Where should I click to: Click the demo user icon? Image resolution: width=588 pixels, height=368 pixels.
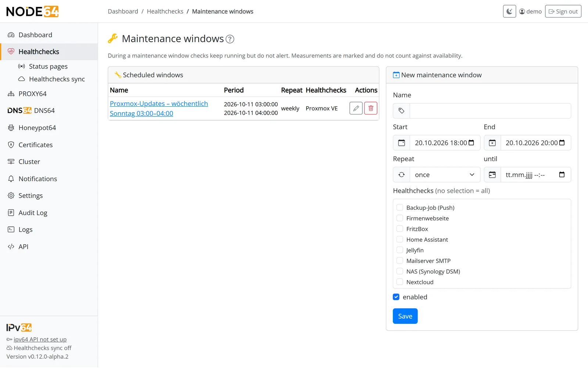point(522,11)
